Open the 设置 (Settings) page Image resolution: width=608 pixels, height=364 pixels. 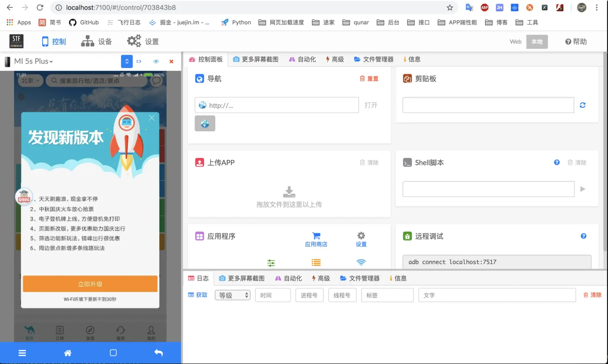point(143,41)
